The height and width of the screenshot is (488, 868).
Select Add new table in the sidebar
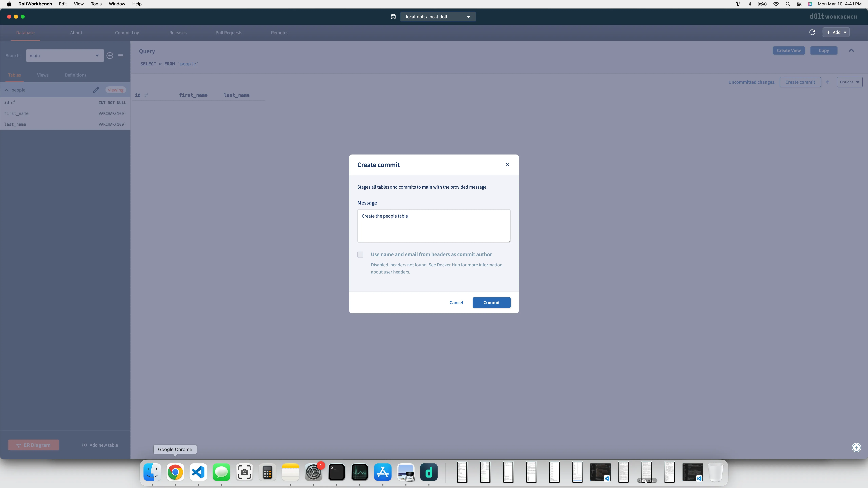pyautogui.click(x=100, y=445)
